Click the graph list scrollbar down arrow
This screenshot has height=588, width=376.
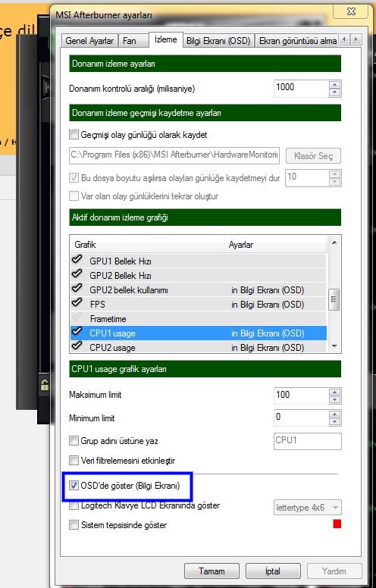tap(334, 346)
